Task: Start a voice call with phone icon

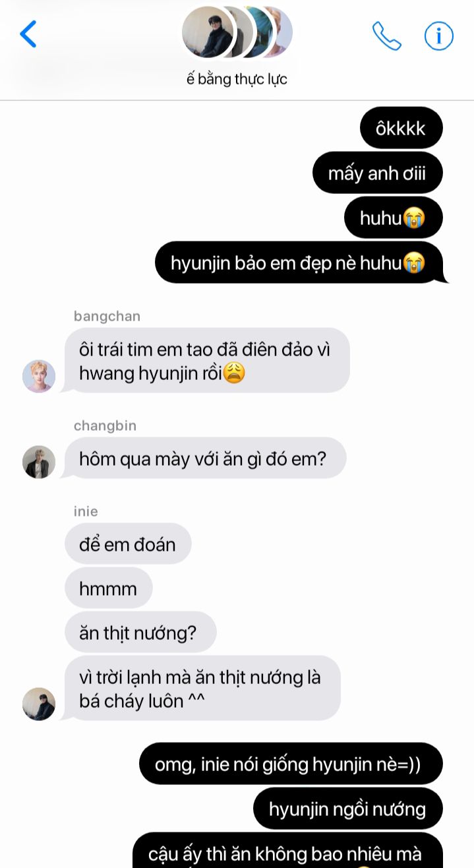Action: click(x=387, y=36)
